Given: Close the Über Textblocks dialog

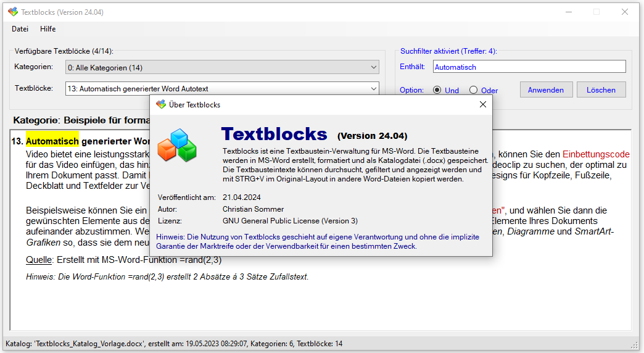Looking at the screenshot, I should click(x=483, y=104).
